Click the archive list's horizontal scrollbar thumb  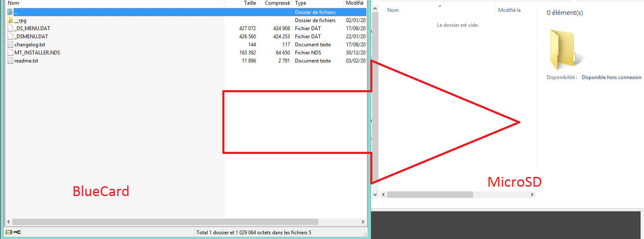pos(165,222)
